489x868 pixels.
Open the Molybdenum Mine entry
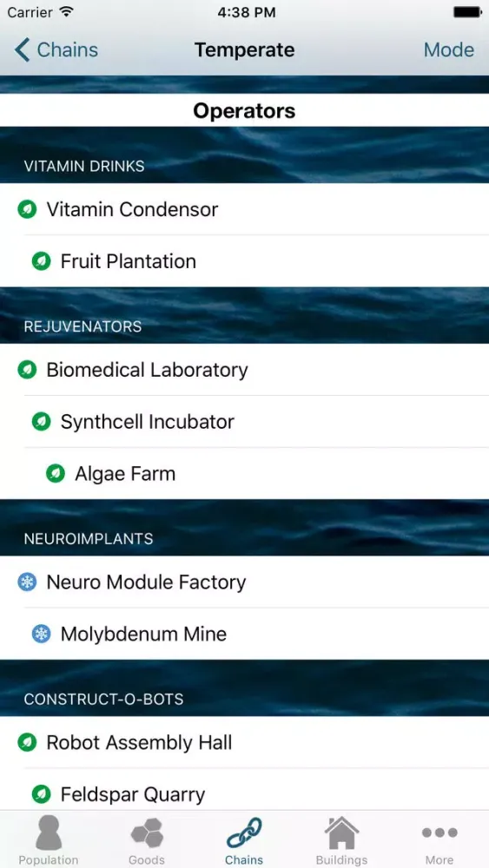tap(244, 634)
